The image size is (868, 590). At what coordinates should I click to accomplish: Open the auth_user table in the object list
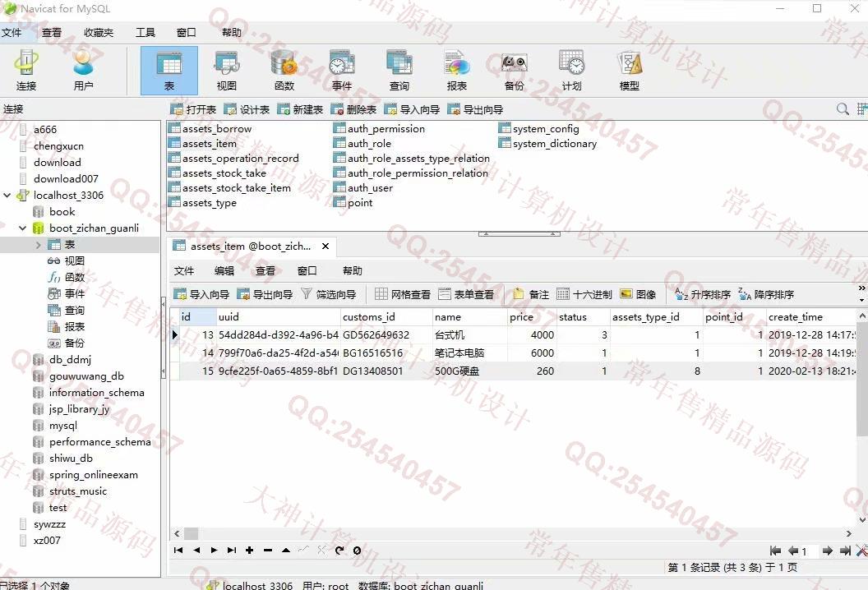(x=369, y=188)
